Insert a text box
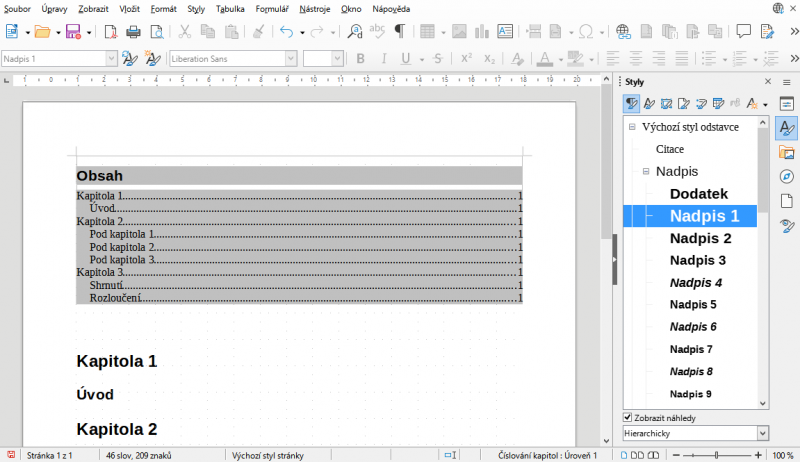This screenshot has width=800, height=462. click(x=505, y=32)
